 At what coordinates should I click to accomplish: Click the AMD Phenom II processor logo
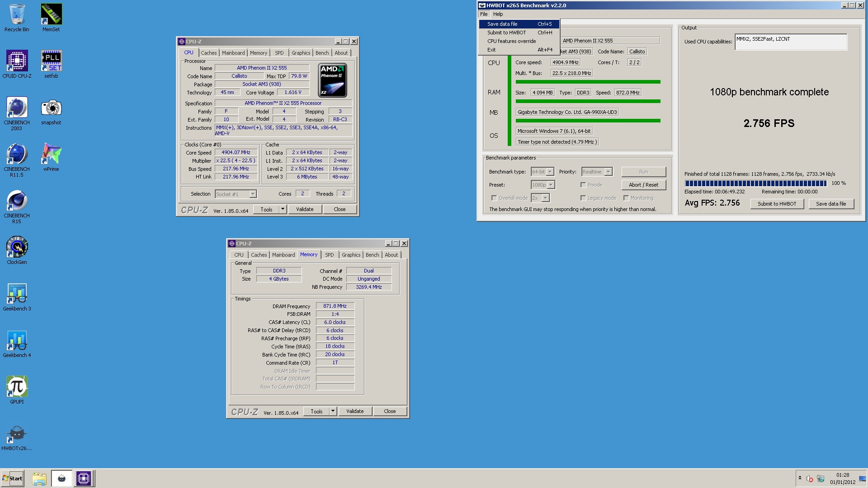(333, 80)
